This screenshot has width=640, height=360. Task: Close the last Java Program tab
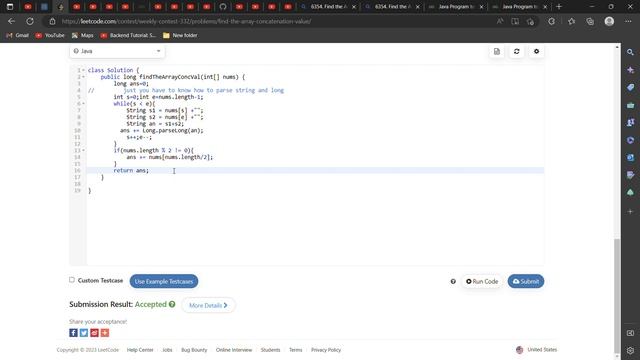pyautogui.click(x=545, y=7)
